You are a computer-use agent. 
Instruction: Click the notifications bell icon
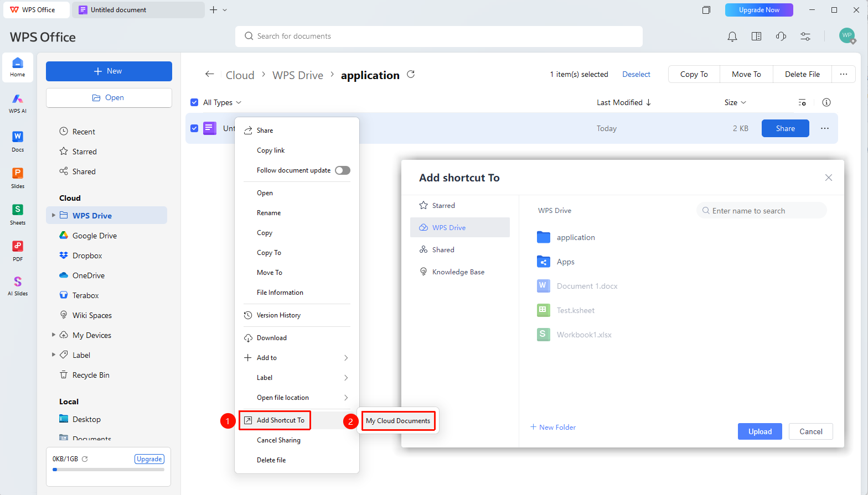[732, 37]
